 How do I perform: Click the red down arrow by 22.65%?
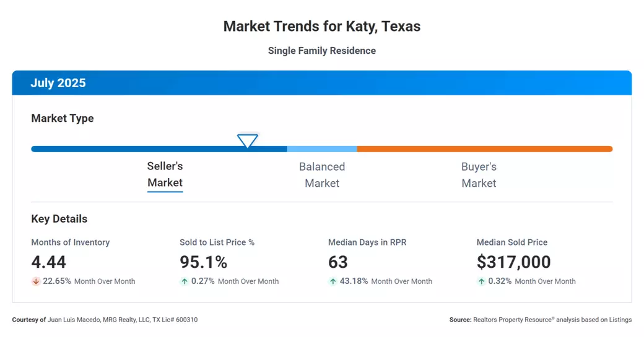point(36,281)
